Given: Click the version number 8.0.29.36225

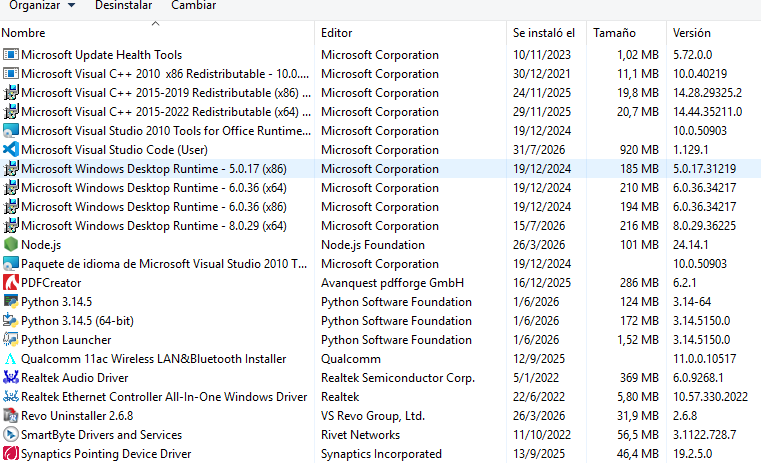Looking at the screenshot, I should pos(704,225).
